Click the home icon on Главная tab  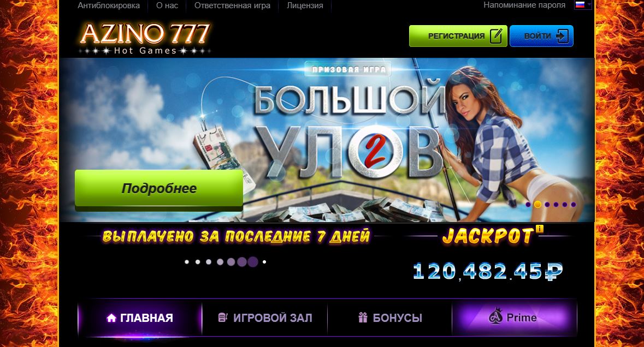pyautogui.click(x=111, y=318)
